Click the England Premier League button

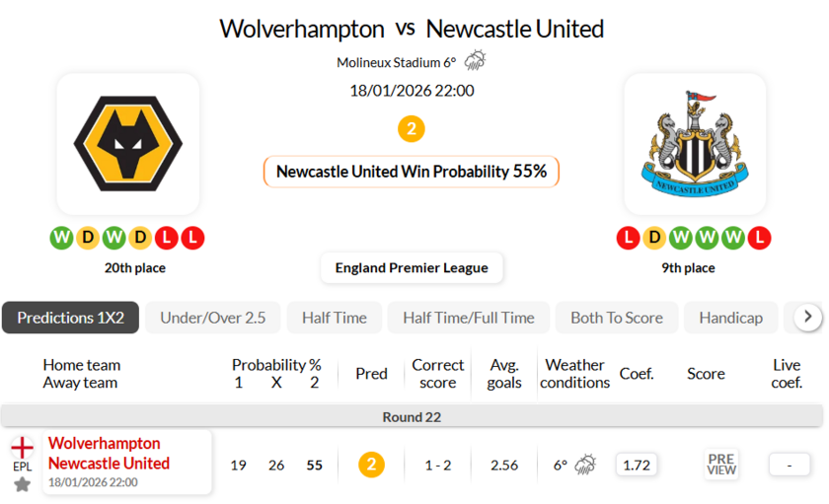(412, 267)
